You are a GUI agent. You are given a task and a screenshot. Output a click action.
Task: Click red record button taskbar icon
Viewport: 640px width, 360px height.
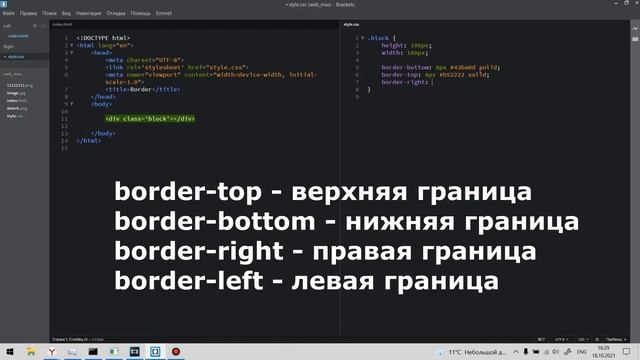tap(176, 351)
